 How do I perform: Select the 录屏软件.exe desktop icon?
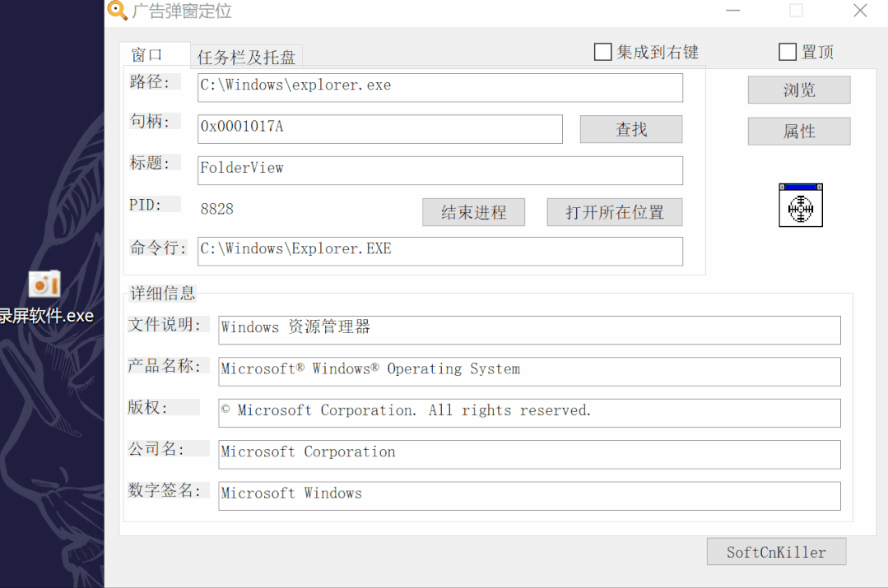point(45,297)
